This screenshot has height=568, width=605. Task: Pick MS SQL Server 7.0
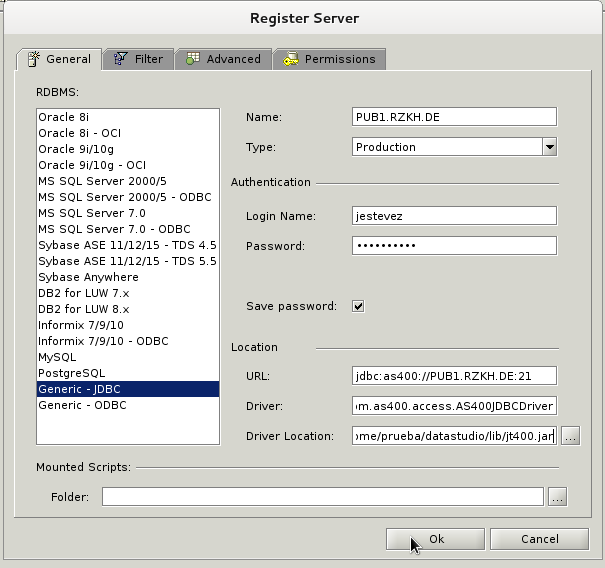click(128, 213)
